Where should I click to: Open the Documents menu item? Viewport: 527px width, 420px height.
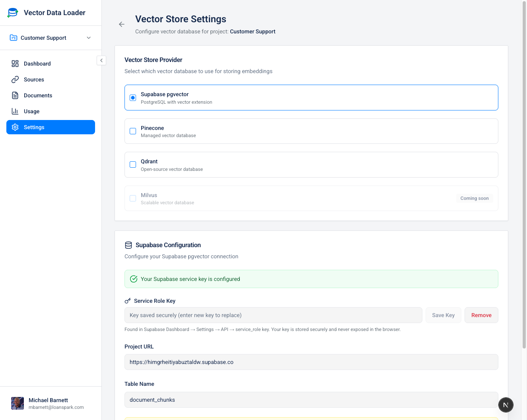click(x=38, y=95)
